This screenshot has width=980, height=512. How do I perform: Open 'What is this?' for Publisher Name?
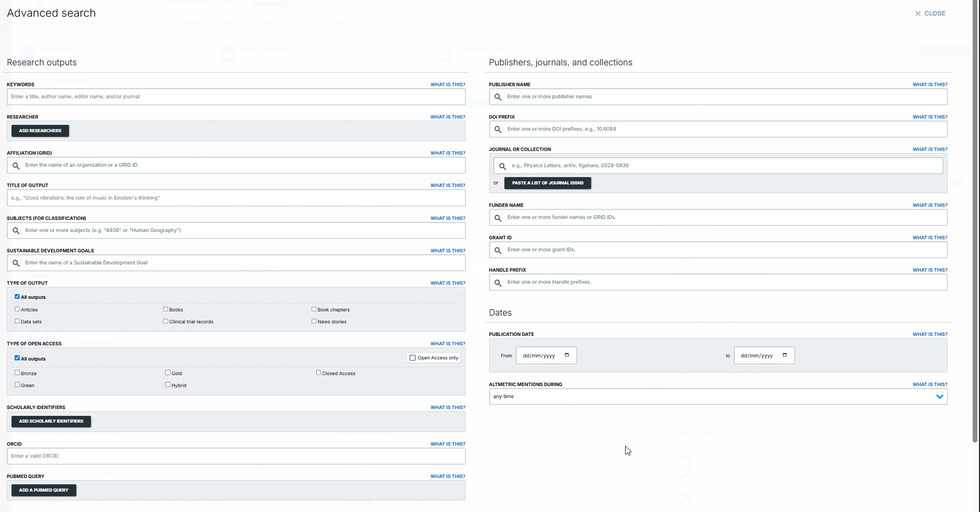930,85
